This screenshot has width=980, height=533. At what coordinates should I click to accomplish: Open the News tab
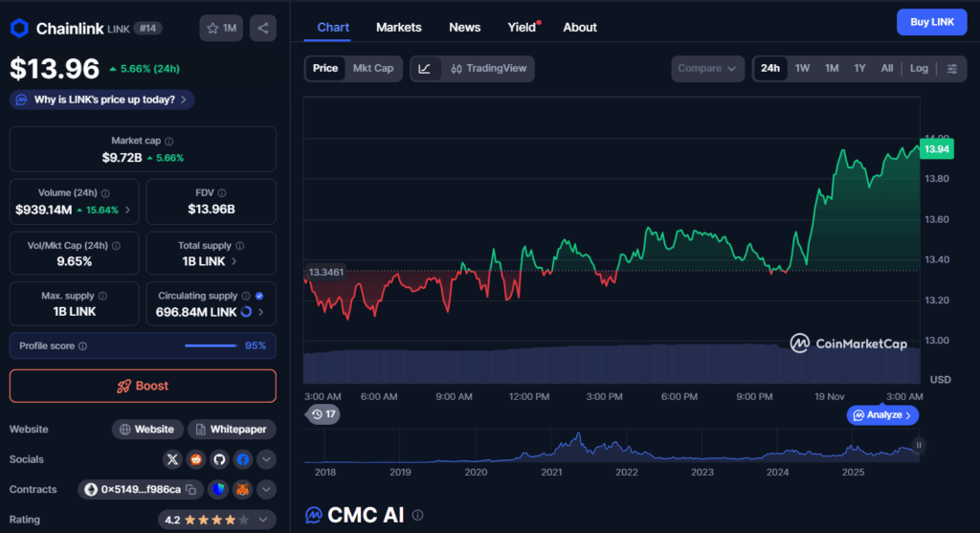464,28
